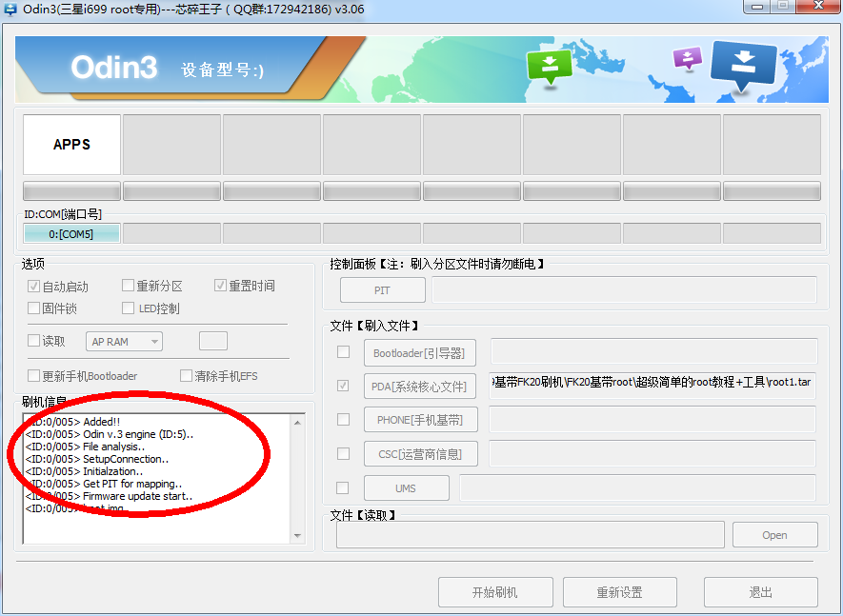Screen dimensions: 843x616
Task: Toggle the checkbox beside PDA[系统核心文件]
Action: pyautogui.click(x=343, y=386)
